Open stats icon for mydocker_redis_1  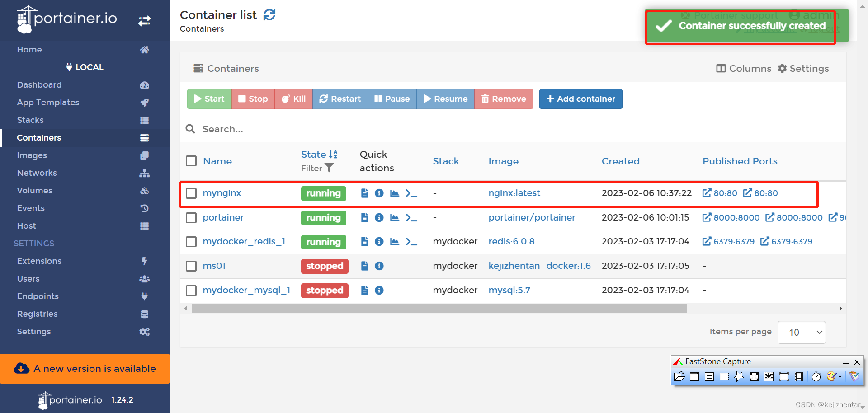395,242
